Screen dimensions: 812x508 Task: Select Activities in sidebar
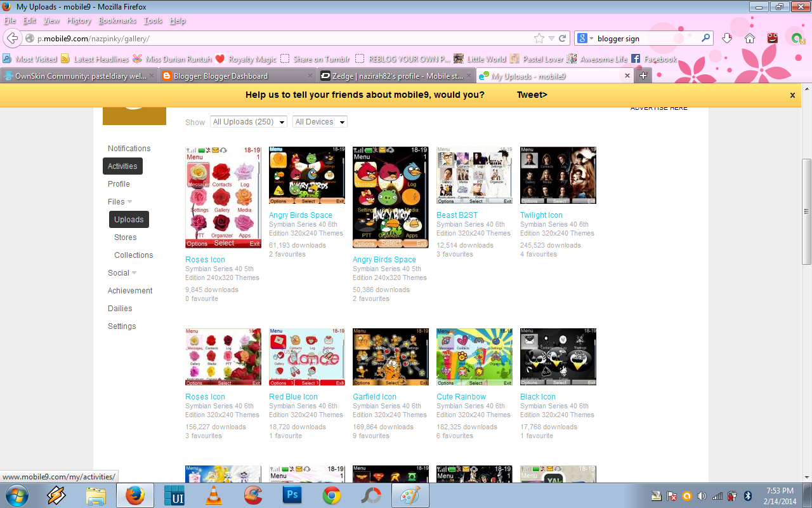[x=122, y=166]
